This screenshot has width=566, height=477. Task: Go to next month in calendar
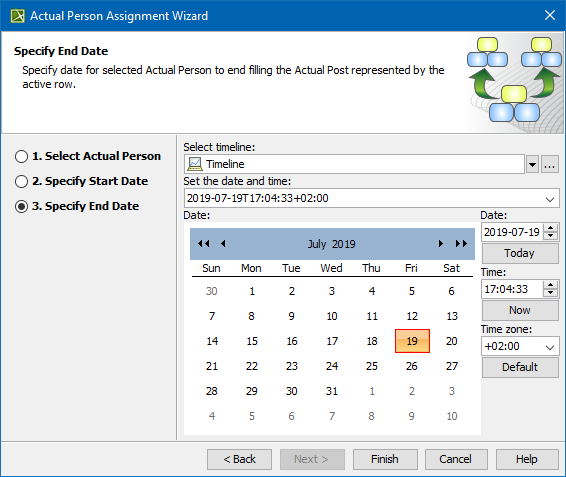440,244
